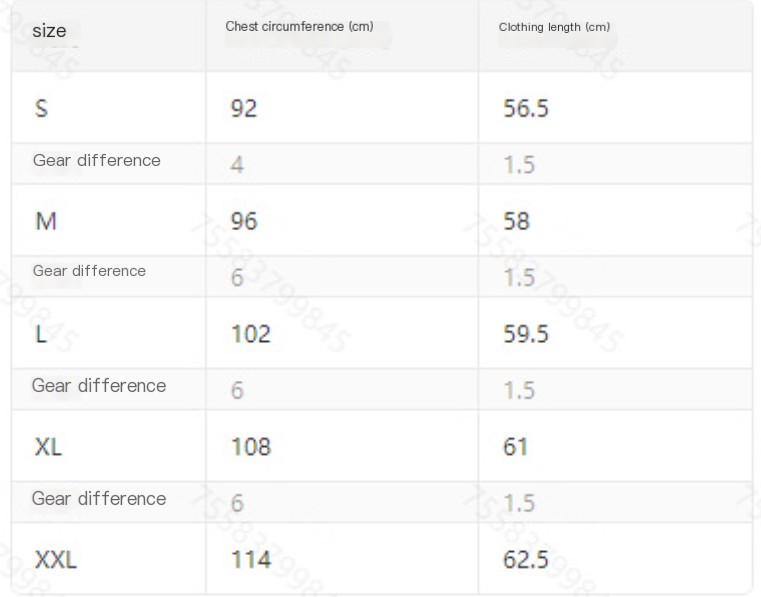Click chest value 102 for size L
761x597 pixels.
tap(250, 334)
